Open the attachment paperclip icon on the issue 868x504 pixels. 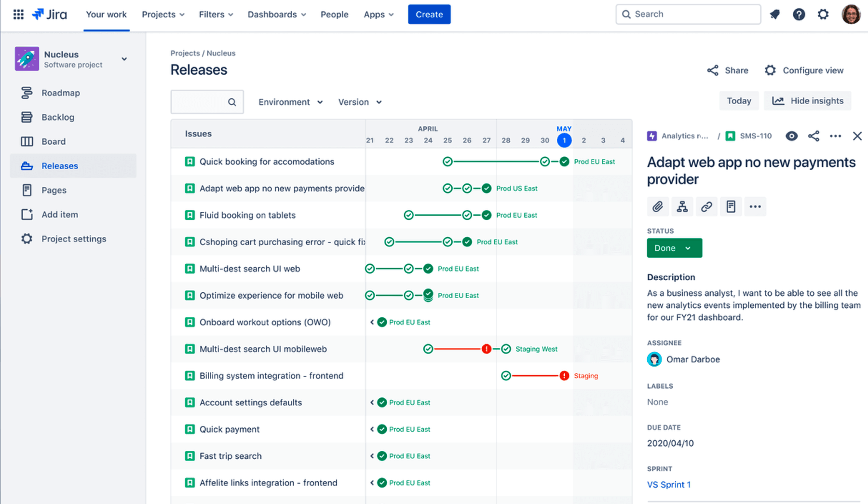[x=657, y=206]
